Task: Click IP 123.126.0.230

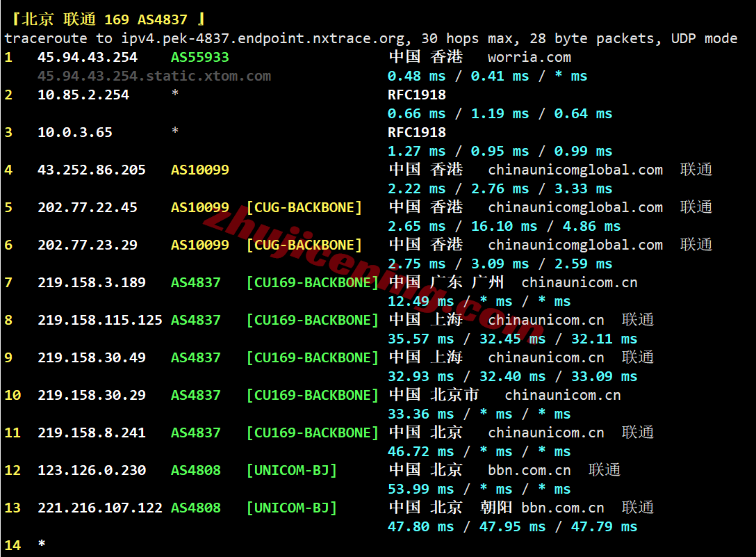Action: tap(92, 471)
